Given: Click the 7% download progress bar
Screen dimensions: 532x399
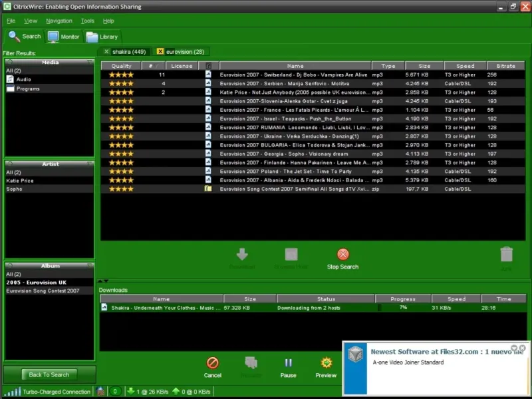Looking at the screenshot, I should coord(403,308).
